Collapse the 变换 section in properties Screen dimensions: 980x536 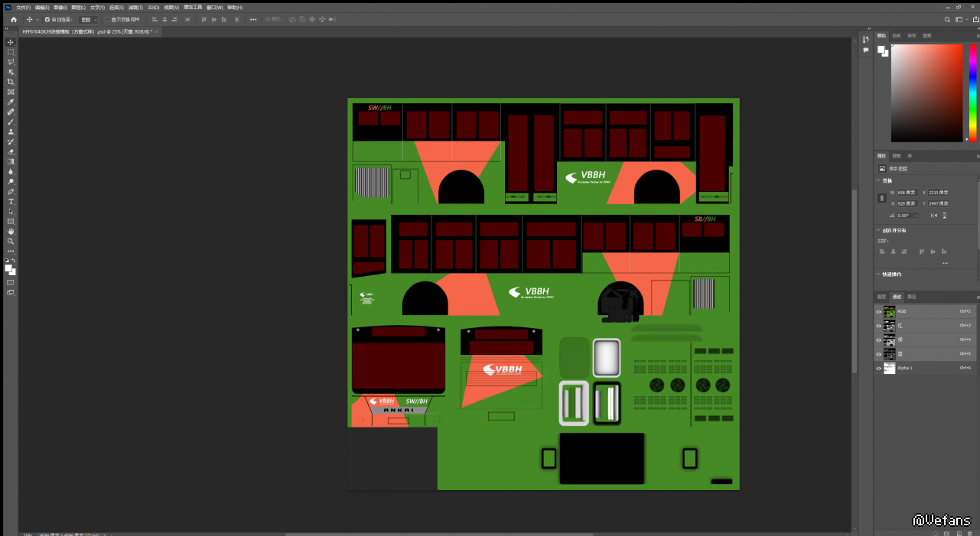pyautogui.click(x=878, y=180)
